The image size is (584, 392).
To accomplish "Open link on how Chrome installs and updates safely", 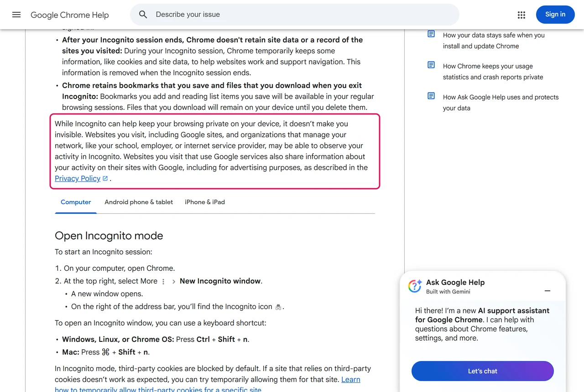I will tap(494, 41).
